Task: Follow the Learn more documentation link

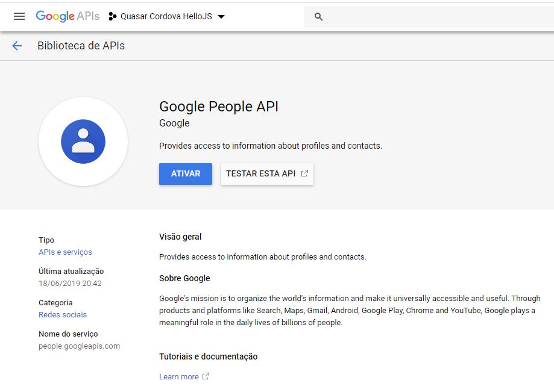Action: pyautogui.click(x=178, y=377)
